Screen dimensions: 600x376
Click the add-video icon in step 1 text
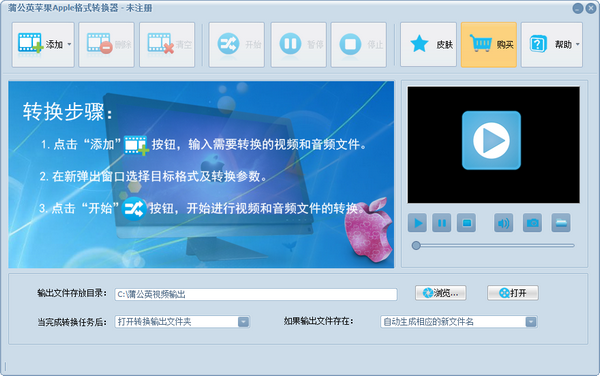(x=136, y=145)
